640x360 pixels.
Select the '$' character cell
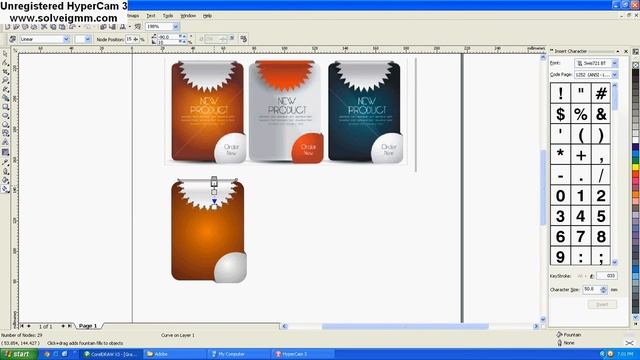[x=560, y=114]
